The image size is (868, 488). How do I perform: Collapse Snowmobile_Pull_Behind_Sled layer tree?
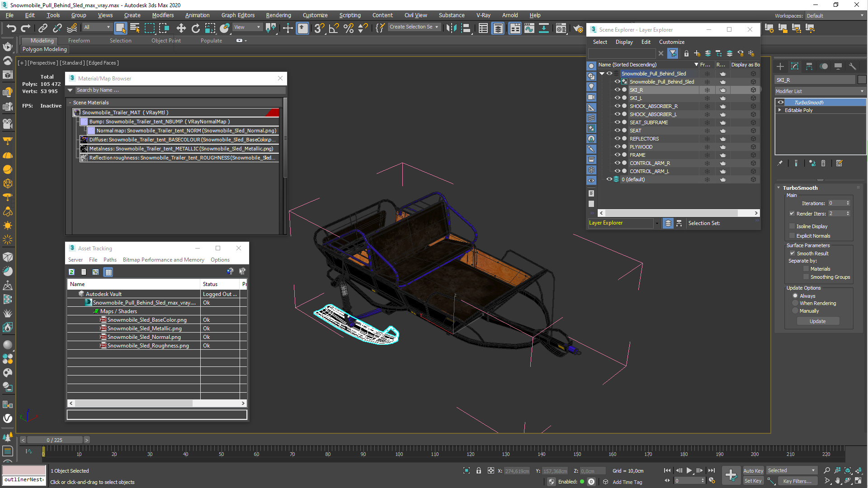602,74
